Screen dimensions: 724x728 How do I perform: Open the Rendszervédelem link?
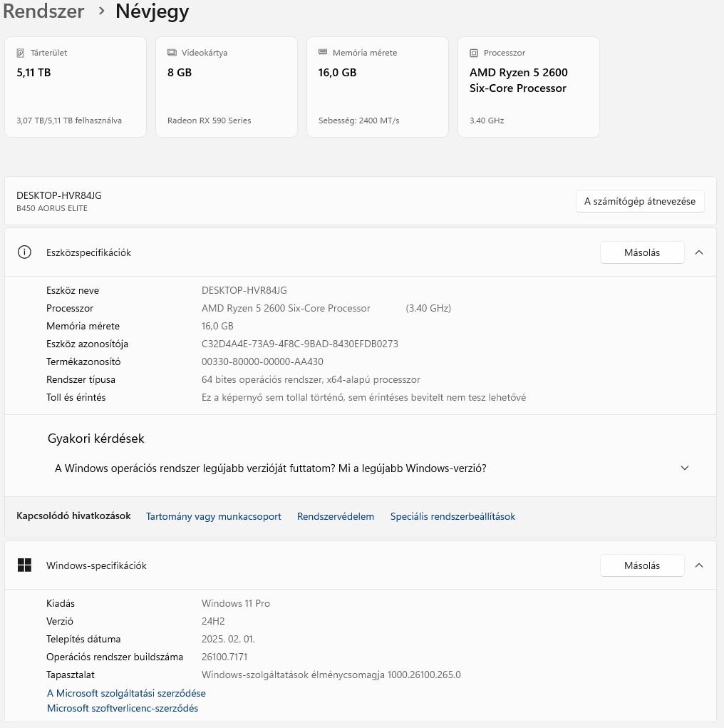[x=336, y=516]
